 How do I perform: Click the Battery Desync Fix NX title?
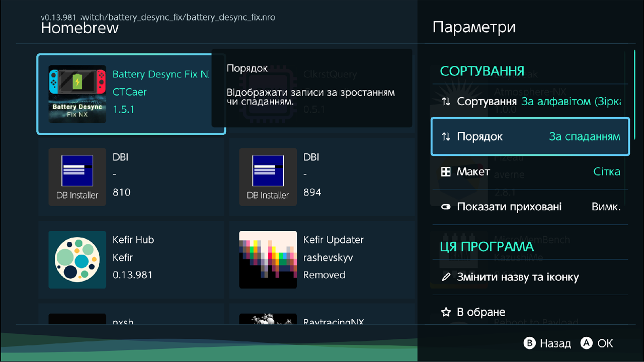[161, 74]
